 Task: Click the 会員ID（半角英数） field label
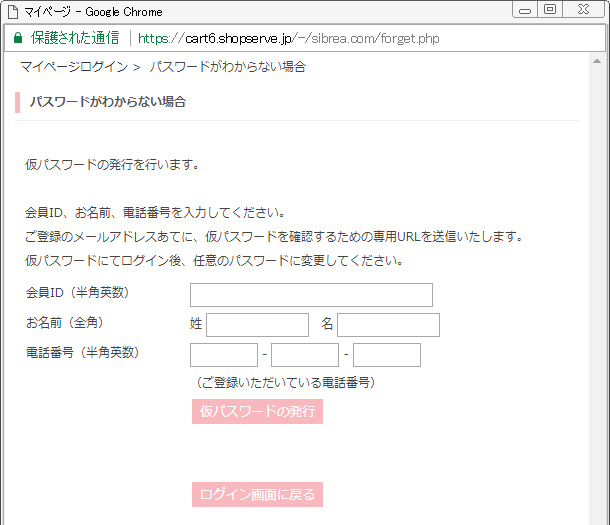[x=78, y=293]
